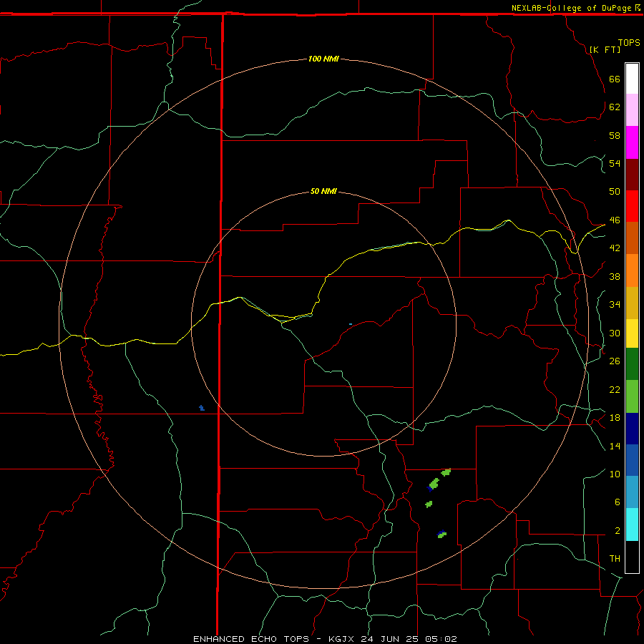Click the northernmost green echo in southeast cluster
The height and width of the screenshot is (644, 644).
point(446,472)
